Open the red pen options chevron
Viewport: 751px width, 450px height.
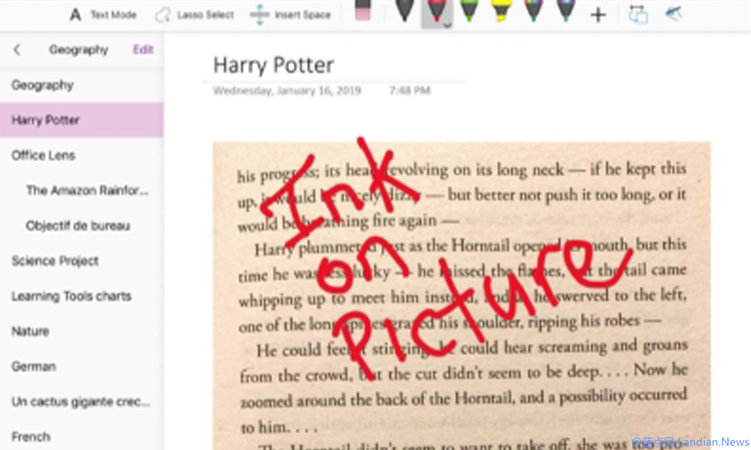coord(447,25)
